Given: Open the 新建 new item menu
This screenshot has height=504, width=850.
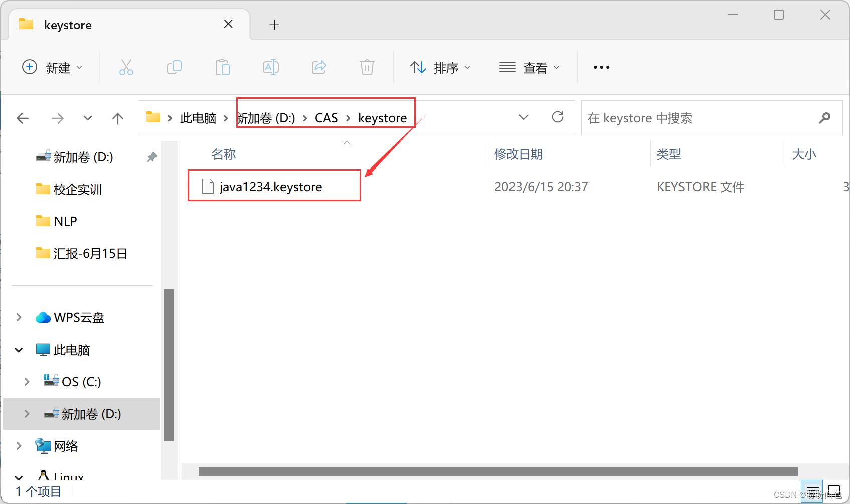Looking at the screenshot, I should [x=52, y=67].
